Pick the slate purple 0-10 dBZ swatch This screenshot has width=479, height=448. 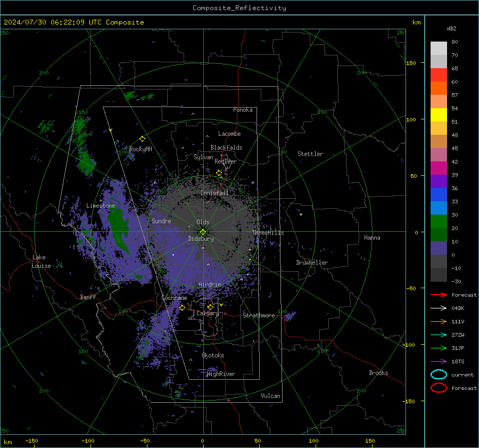tap(439, 248)
